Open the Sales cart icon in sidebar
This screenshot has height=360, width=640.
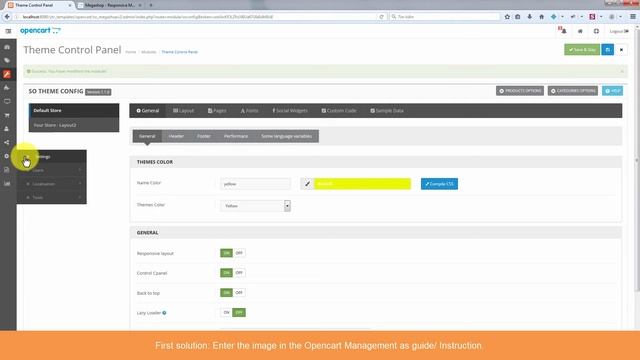pyautogui.click(x=7, y=116)
